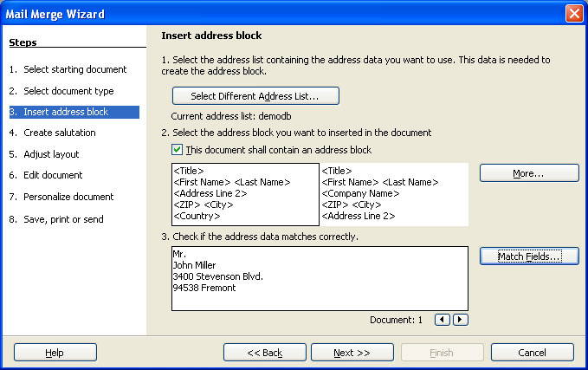Open step 3 Insert address block
Viewport: 588px width, 370px height.
[x=68, y=112]
